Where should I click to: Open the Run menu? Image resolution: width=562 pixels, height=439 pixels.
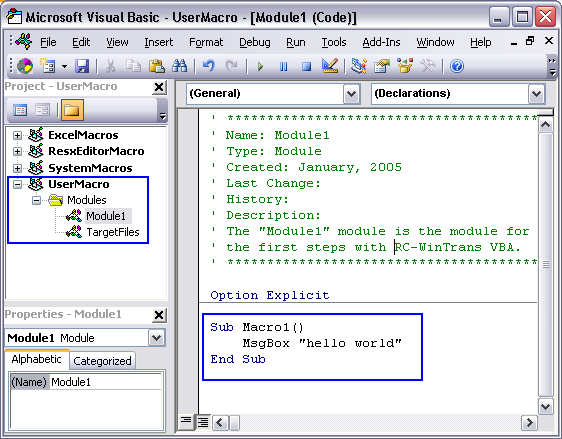pyautogui.click(x=296, y=42)
